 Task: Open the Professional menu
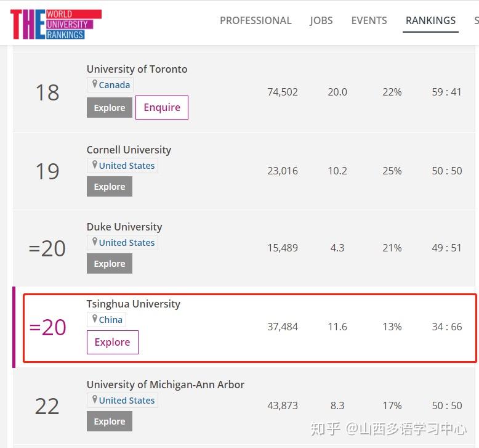(x=256, y=20)
